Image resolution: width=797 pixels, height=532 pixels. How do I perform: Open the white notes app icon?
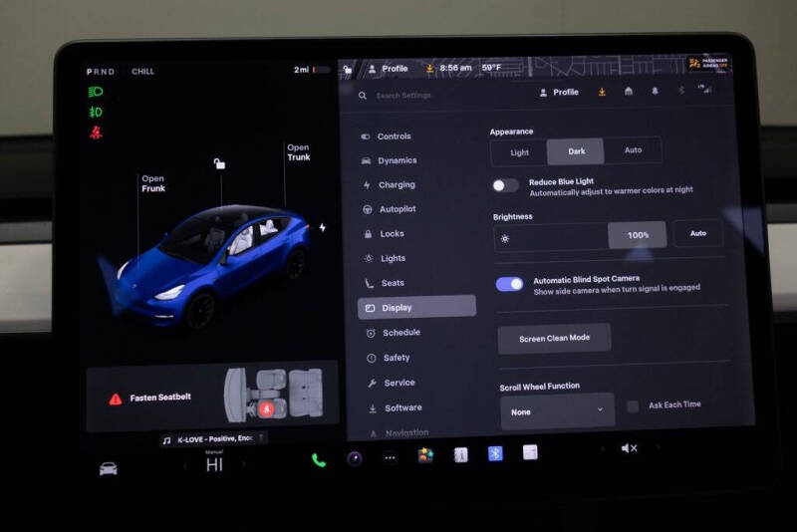click(x=530, y=451)
